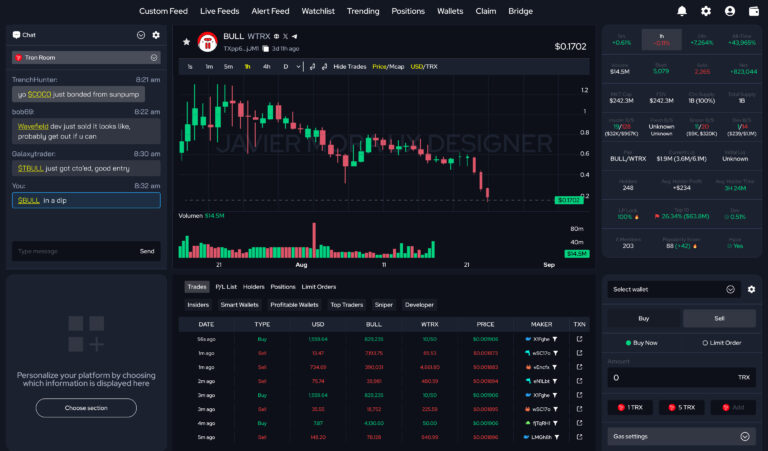
Task: Switch to the Limit Orders tab
Action: pyautogui.click(x=318, y=287)
